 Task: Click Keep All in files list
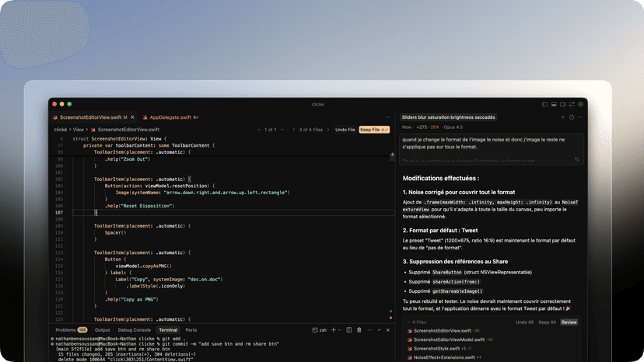(x=547, y=322)
